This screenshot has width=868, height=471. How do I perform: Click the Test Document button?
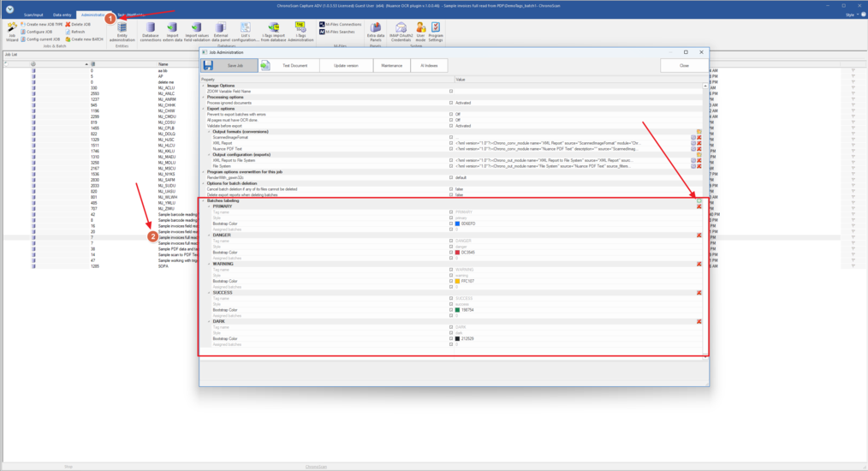(x=288, y=65)
